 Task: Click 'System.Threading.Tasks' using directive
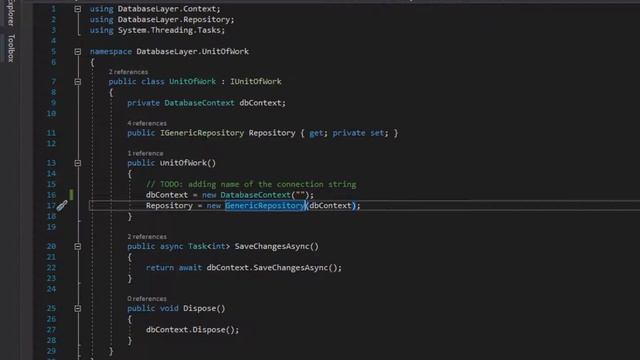(x=169, y=30)
